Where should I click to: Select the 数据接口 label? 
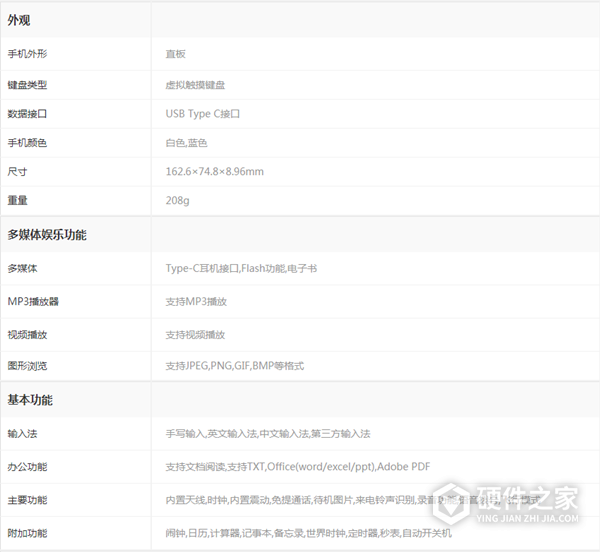[x=27, y=114]
